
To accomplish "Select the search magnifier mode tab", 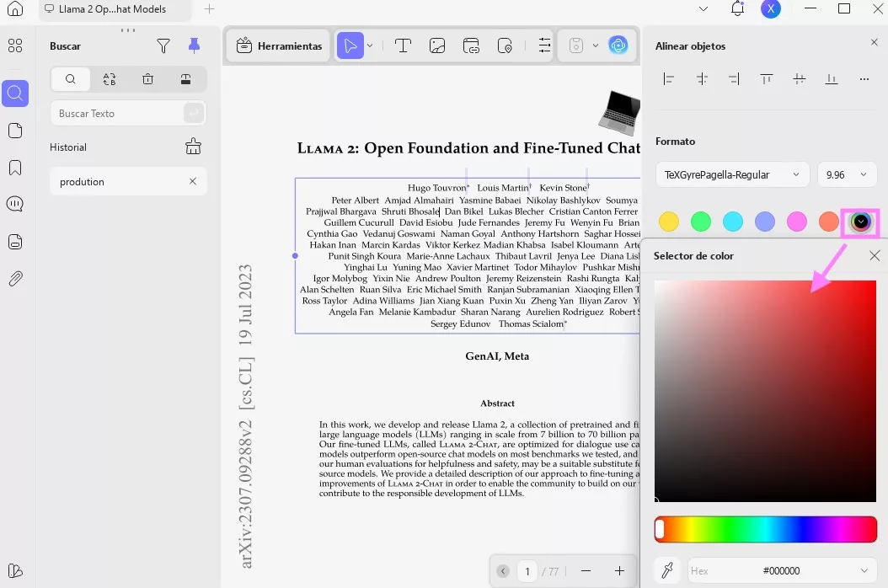I will pos(70,79).
